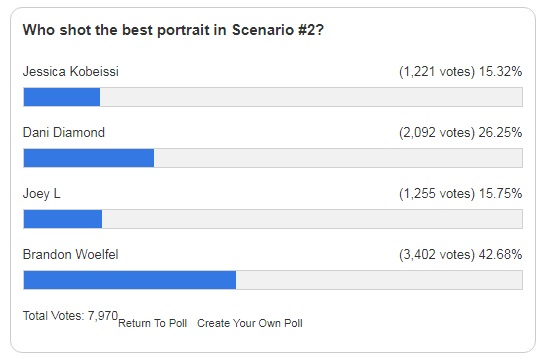Click the Jessica Kobeissi name label

point(71,71)
